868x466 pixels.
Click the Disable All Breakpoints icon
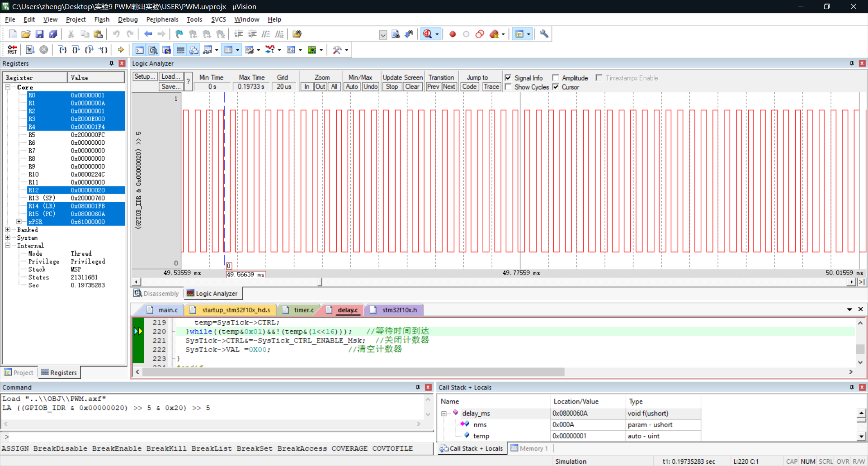coord(480,34)
